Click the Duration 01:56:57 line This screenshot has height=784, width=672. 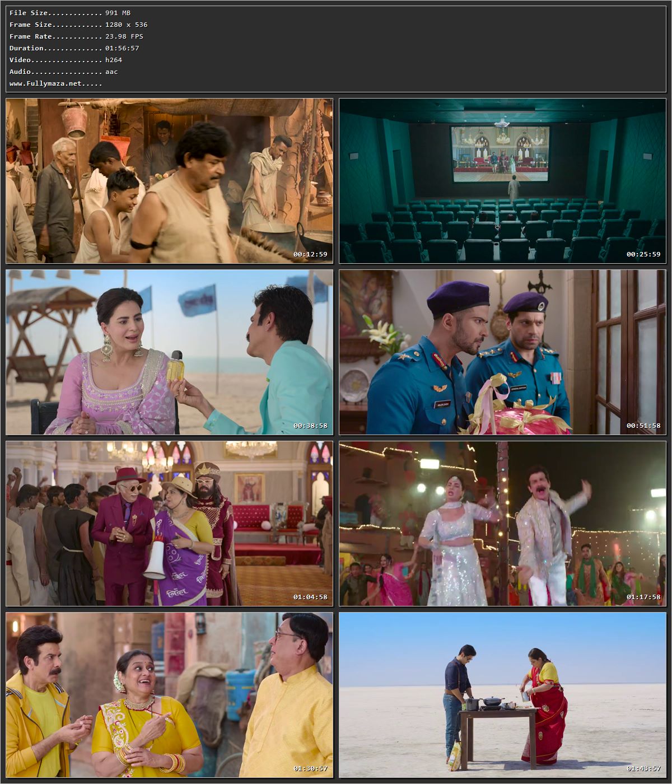[74, 48]
